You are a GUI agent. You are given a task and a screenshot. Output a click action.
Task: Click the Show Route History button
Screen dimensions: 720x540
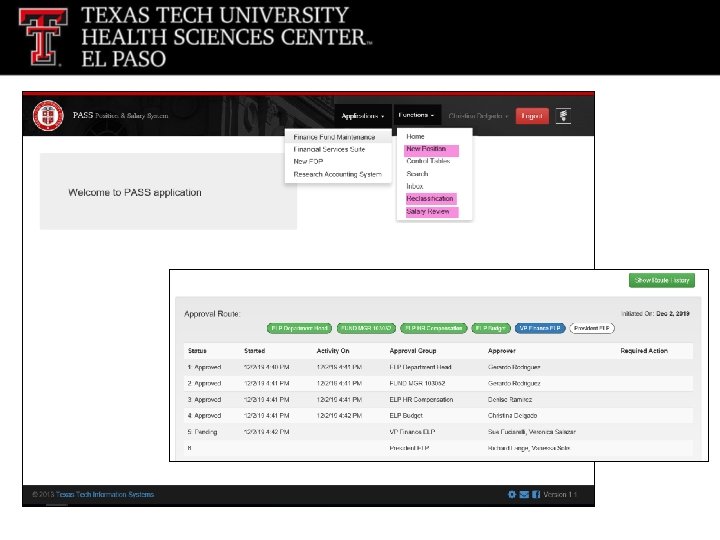click(662, 280)
